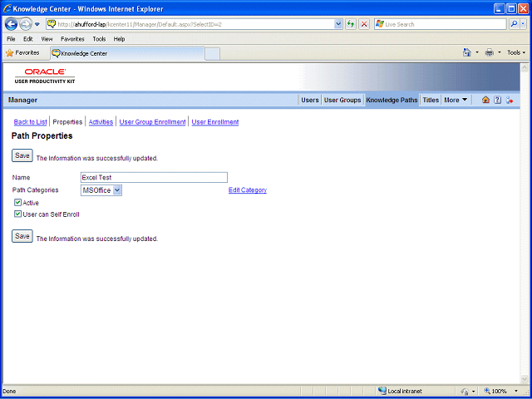Open the search provider dropdown arrow

click(x=523, y=24)
